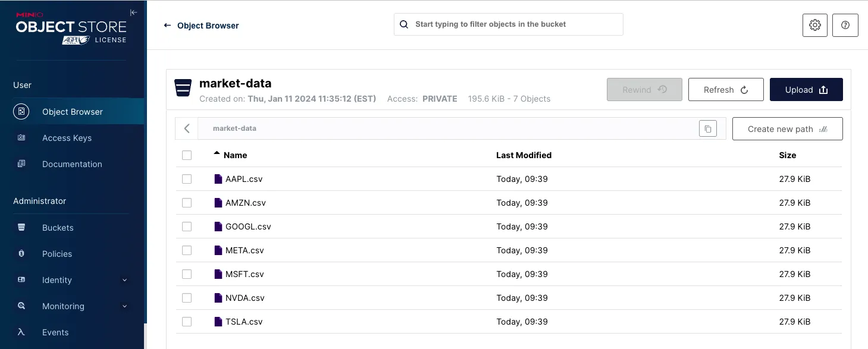Click the AAPL.csv file icon

tap(218, 179)
